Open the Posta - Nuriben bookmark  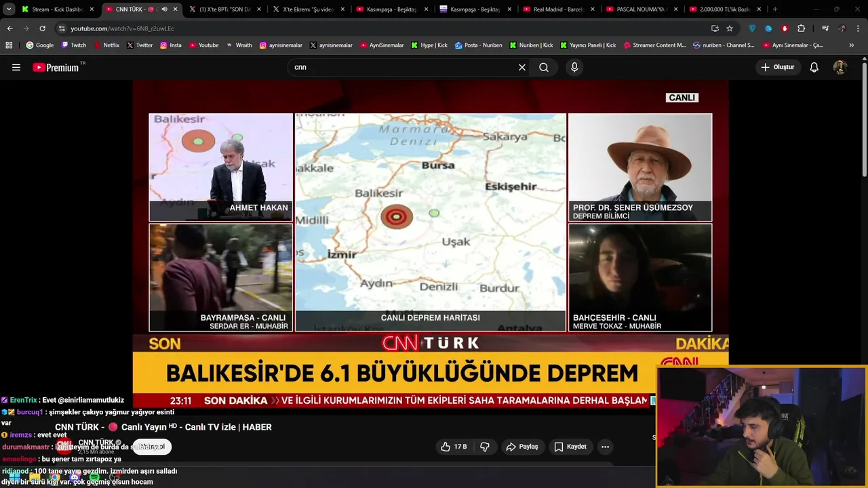(479, 45)
